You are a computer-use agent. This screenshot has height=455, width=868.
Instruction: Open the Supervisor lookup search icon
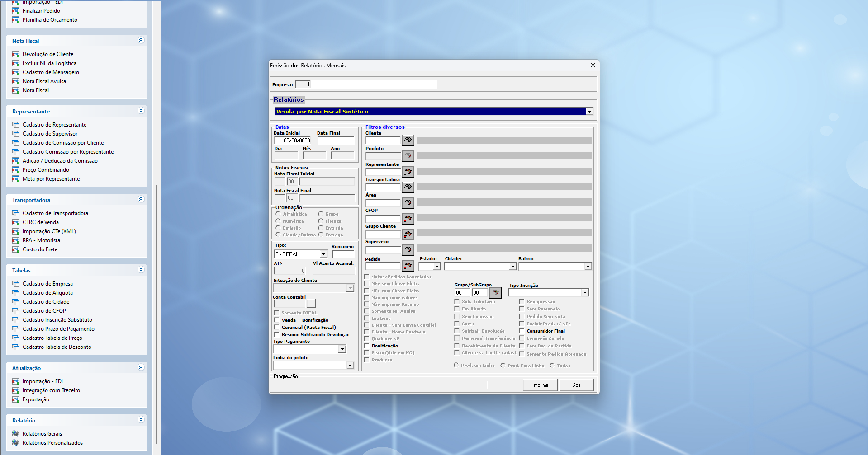coord(408,249)
